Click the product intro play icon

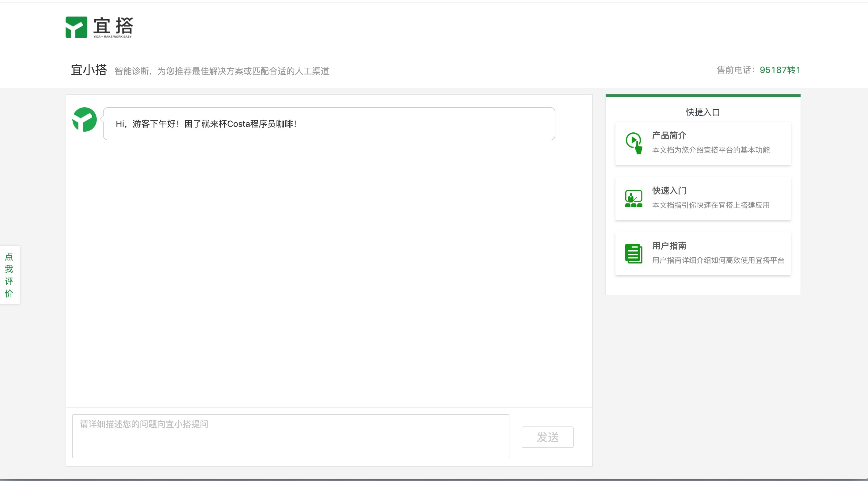tap(634, 143)
